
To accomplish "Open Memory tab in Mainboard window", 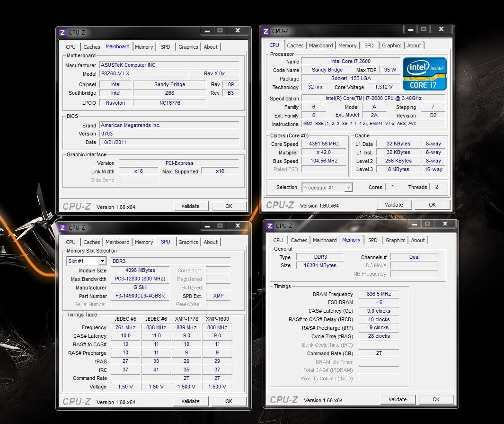I will click(x=144, y=47).
